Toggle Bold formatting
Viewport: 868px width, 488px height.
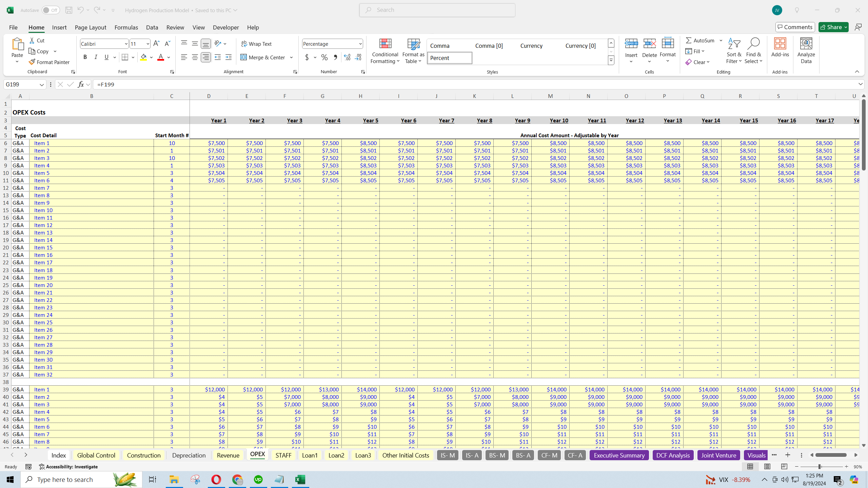point(85,57)
